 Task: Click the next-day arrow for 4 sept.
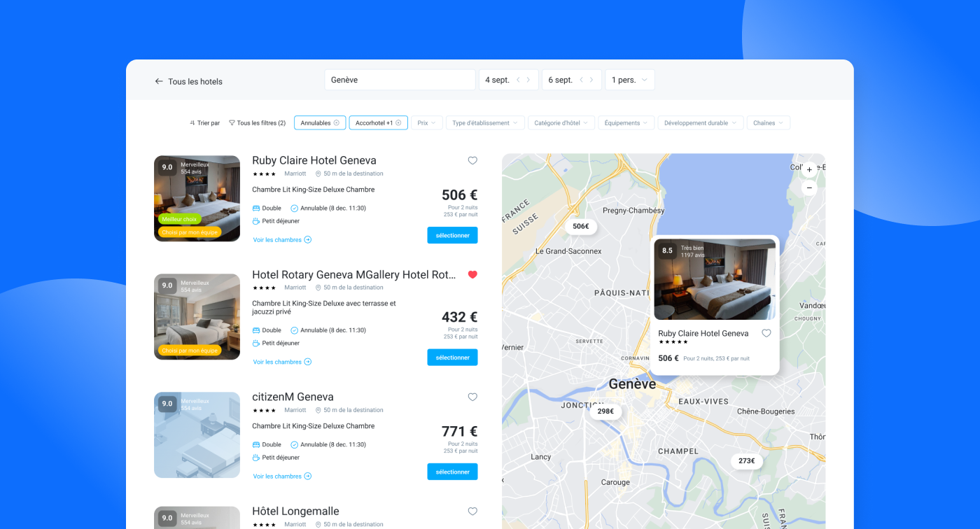coord(528,80)
